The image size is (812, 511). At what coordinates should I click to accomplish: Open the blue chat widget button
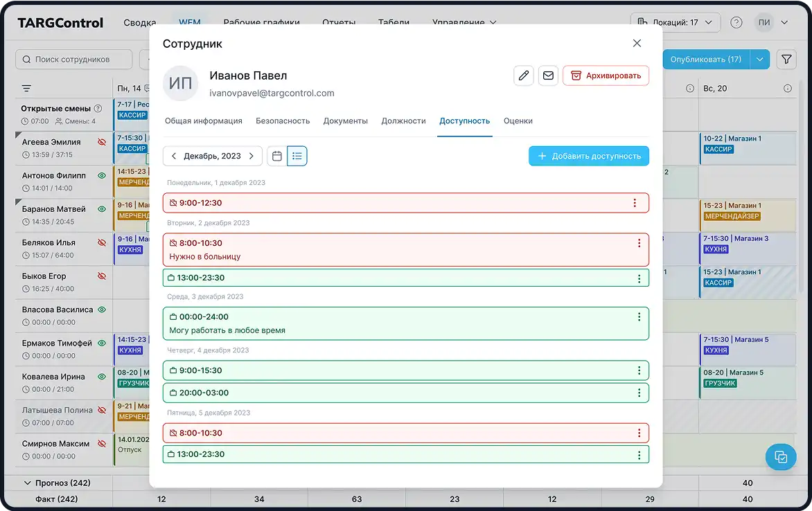(780, 456)
